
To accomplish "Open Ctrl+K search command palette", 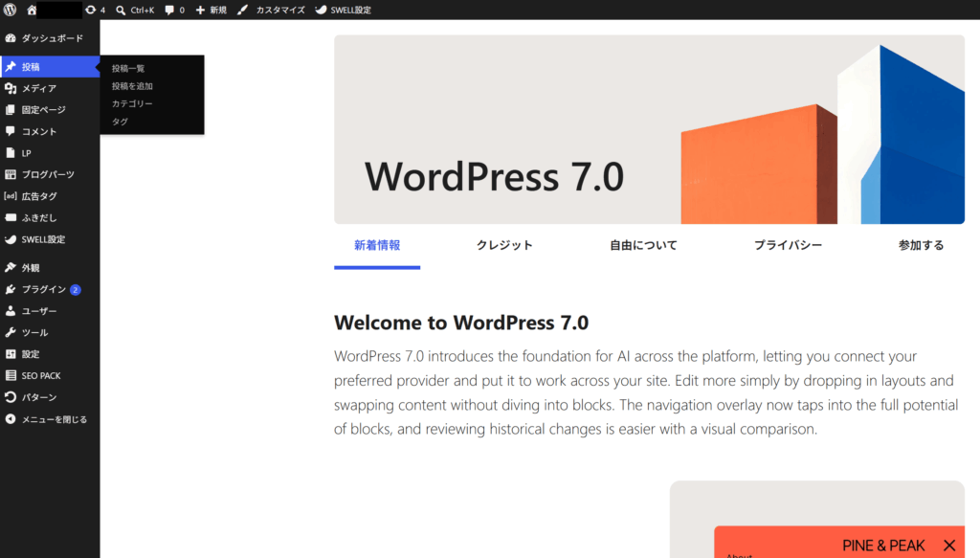I will [x=135, y=10].
